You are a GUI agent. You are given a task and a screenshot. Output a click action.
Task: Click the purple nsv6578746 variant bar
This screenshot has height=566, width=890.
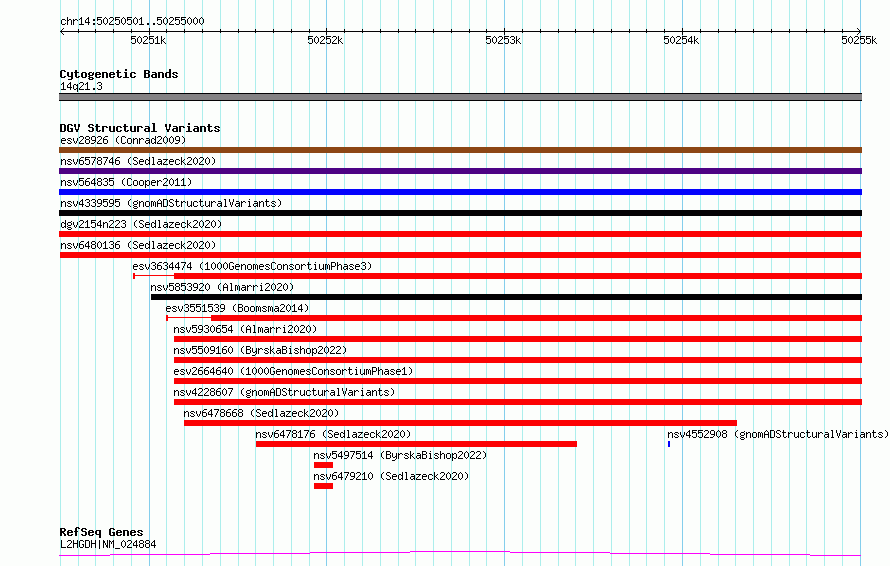click(460, 171)
